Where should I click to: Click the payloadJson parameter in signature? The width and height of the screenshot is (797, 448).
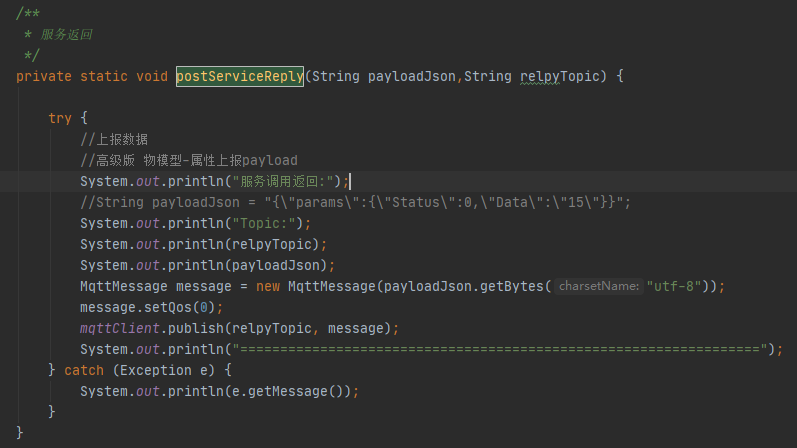pyautogui.click(x=412, y=76)
